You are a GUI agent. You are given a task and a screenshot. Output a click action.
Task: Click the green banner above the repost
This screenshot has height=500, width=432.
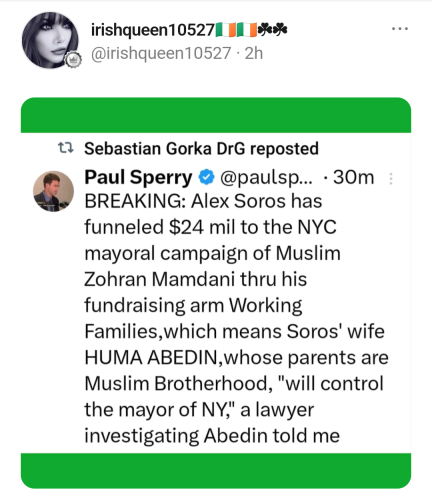click(x=216, y=115)
